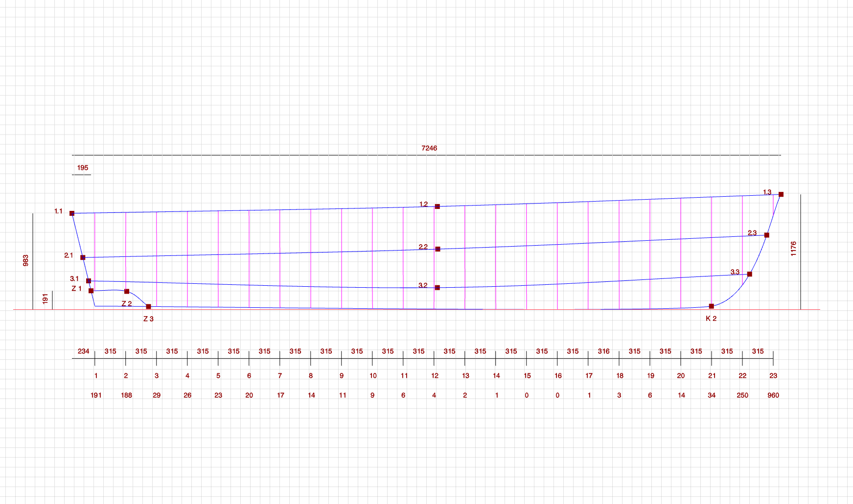The height and width of the screenshot is (504, 853).
Task: Pick the control point labeled 2.1
Action: tap(83, 257)
